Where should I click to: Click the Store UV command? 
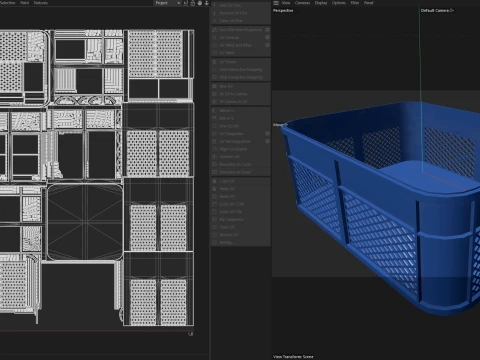click(x=240, y=227)
